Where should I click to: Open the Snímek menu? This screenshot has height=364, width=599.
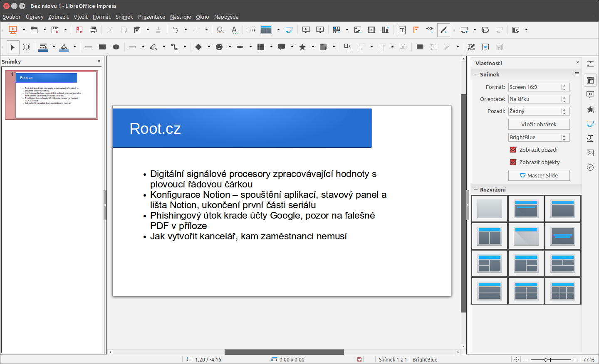(125, 17)
